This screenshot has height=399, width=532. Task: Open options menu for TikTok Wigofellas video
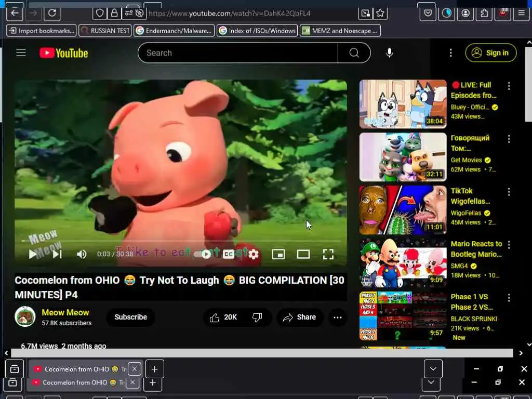click(x=509, y=192)
